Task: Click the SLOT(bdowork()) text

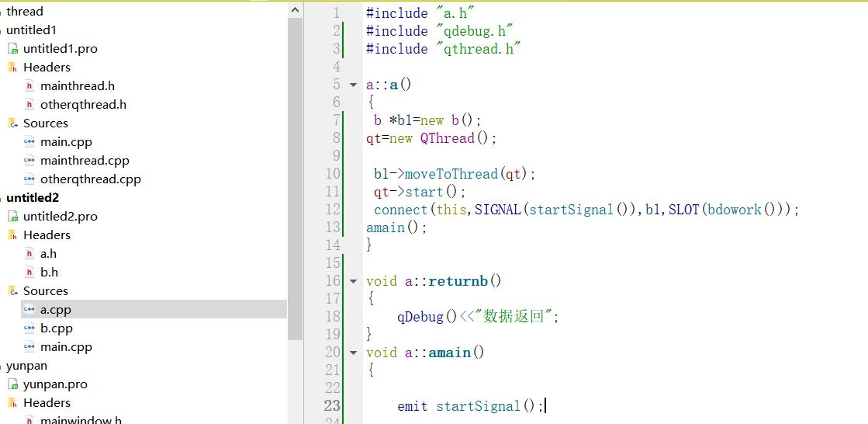Action: 728,210
